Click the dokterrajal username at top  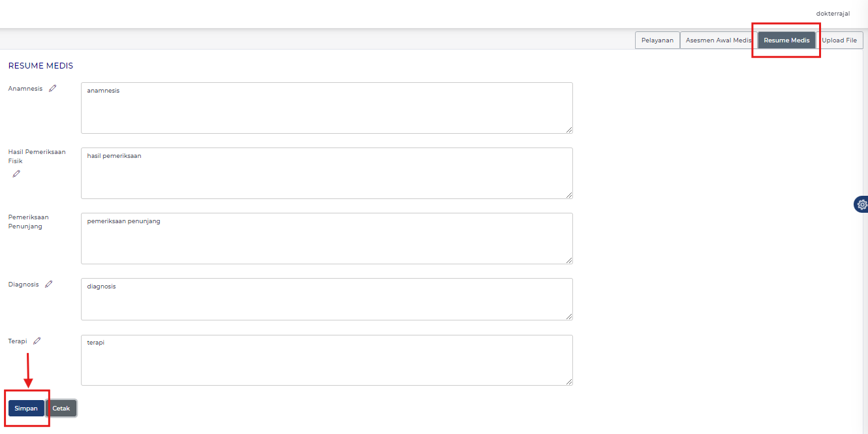(x=833, y=14)
